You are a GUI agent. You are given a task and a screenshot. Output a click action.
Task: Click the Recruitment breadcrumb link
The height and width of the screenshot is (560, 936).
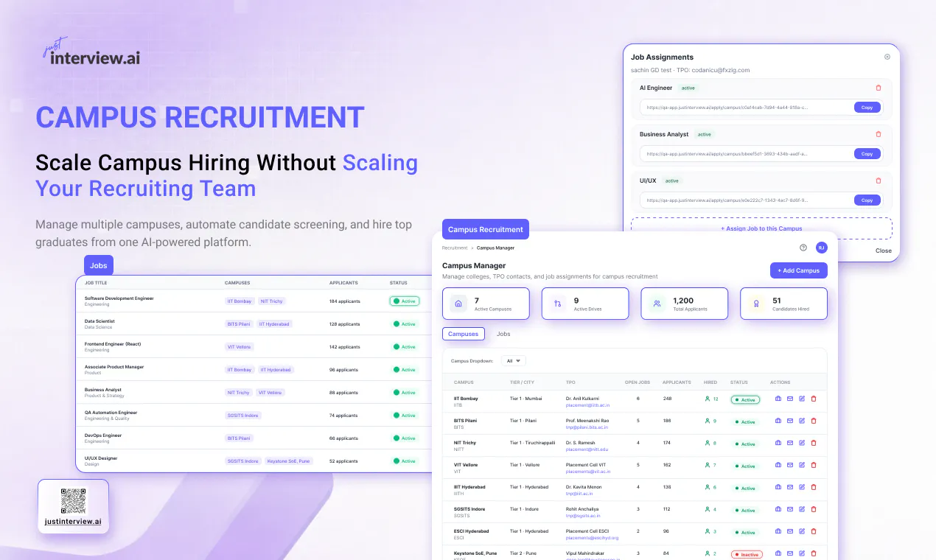pos(455,248)
